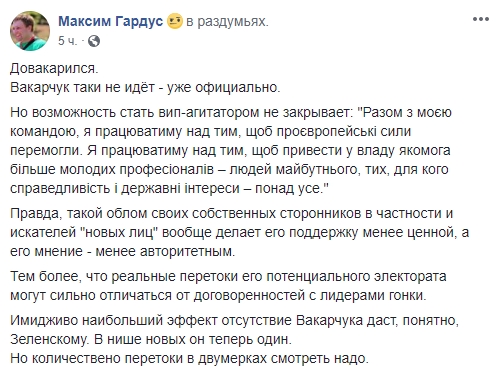The image size is (497, 367).
Task: Click the name 'Вакарчука' in last paragraph
Action: [329, 320]
